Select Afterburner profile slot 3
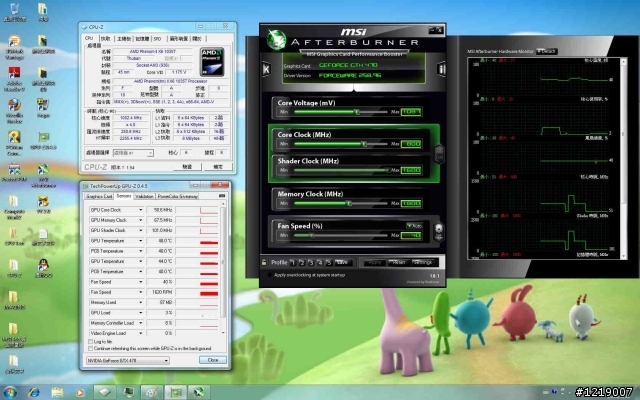 (x=311, y=262)
